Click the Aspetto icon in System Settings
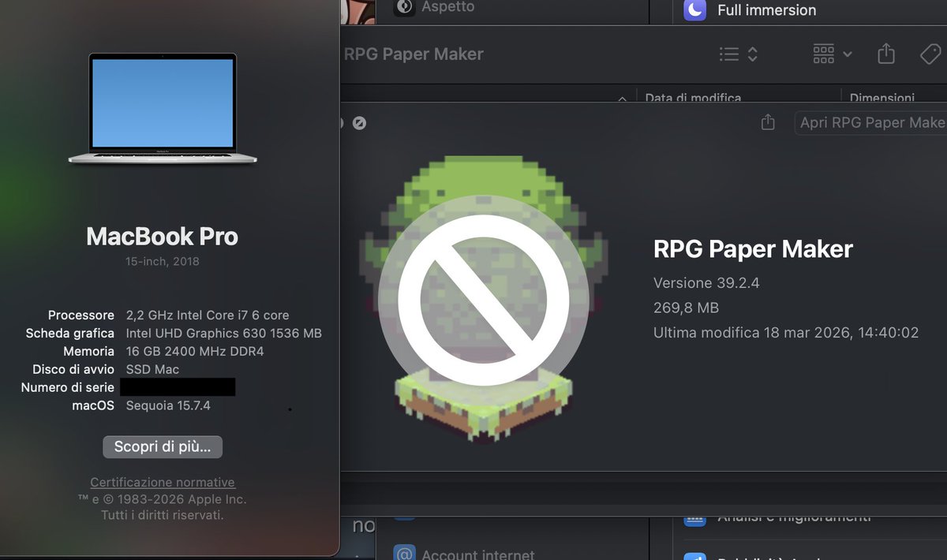The width and height of the screenshot is (947, 560). click(405, 6)
